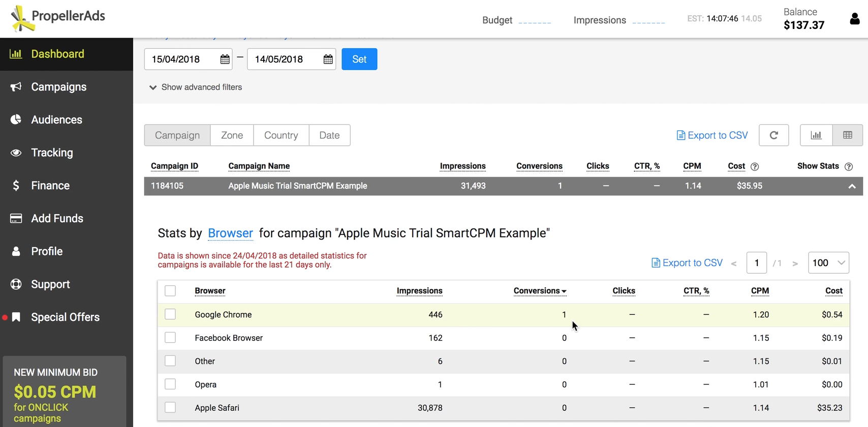Click the start date field 15/04/2018
868x427 pixels.
188,59
